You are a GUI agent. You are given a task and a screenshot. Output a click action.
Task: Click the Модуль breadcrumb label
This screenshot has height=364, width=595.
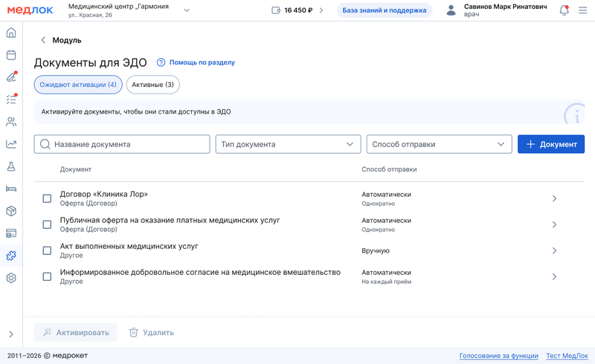click(67, 40)
